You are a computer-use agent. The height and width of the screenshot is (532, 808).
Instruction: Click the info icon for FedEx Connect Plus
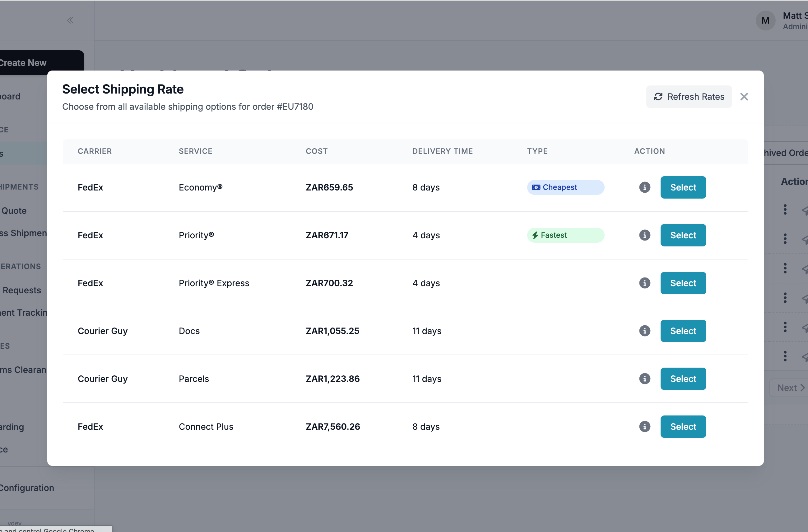point(644,426)
